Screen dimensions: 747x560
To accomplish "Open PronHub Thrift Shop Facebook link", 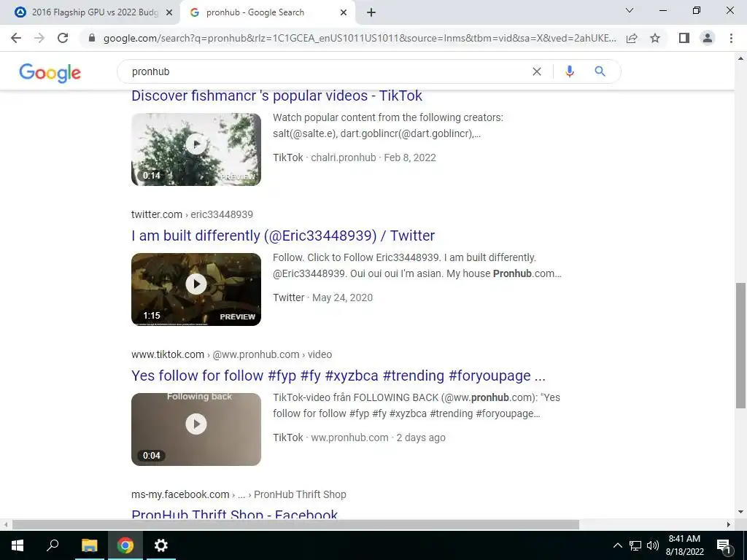I will (234, 514).
